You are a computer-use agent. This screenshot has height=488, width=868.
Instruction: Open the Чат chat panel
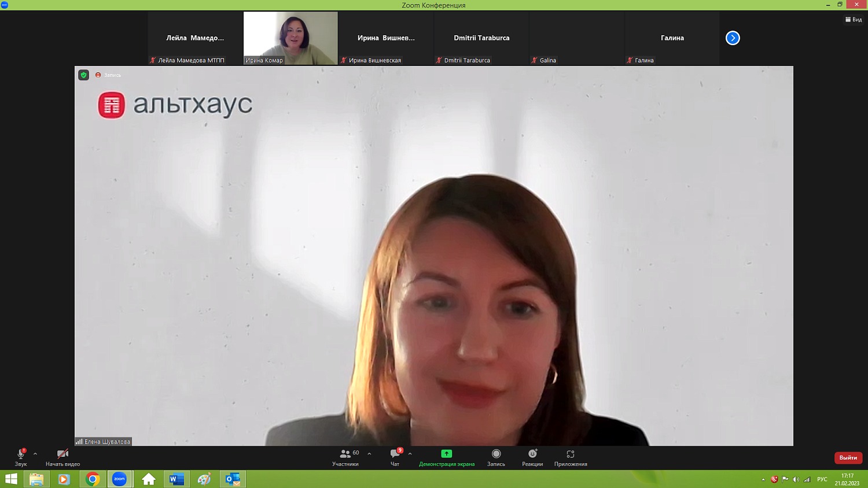click(x=395, y=457)
